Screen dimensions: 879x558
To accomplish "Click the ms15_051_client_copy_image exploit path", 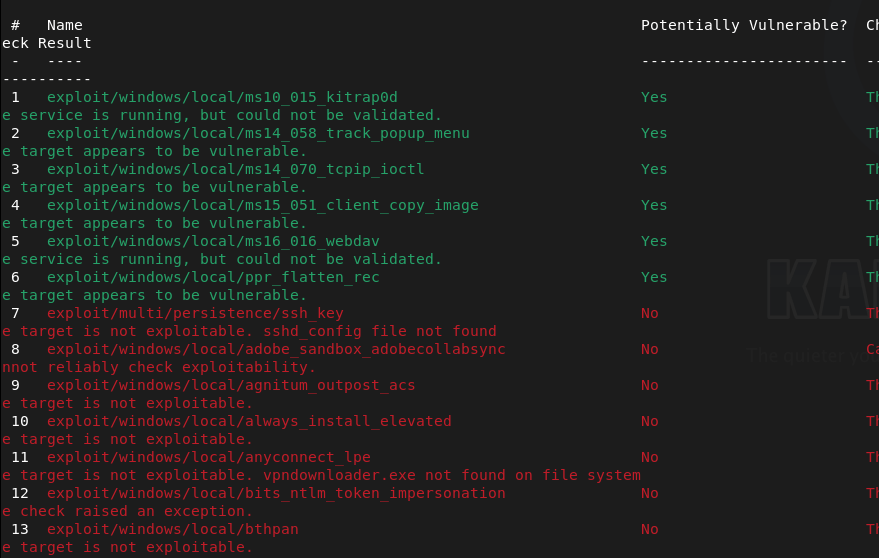I will 262,205.
